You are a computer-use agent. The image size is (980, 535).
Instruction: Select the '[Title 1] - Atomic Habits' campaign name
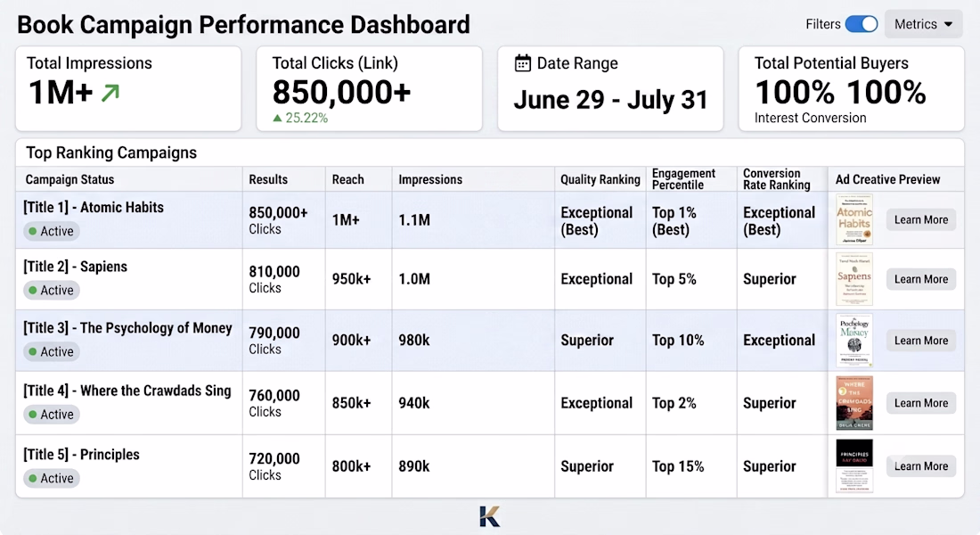(94, 208)
